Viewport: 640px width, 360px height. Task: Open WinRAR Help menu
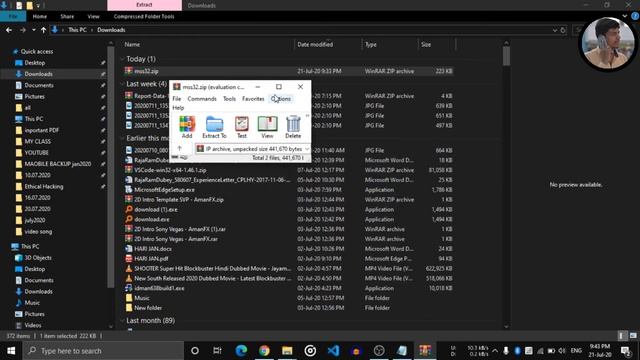click(x=178, y=108)
